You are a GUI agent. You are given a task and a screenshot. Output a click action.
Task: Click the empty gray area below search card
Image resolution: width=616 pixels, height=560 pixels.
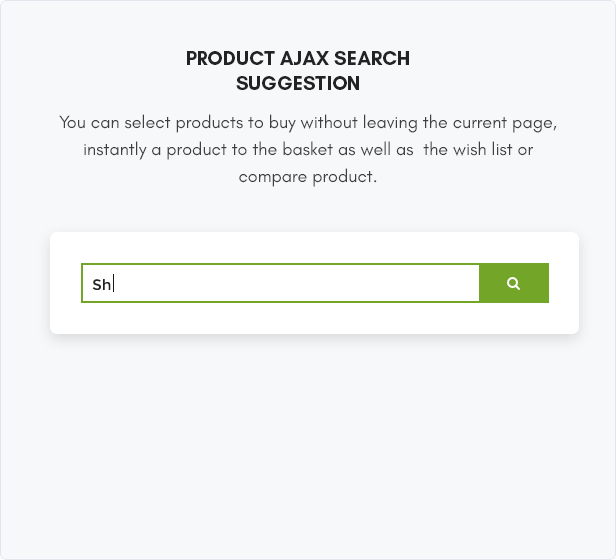308,444
